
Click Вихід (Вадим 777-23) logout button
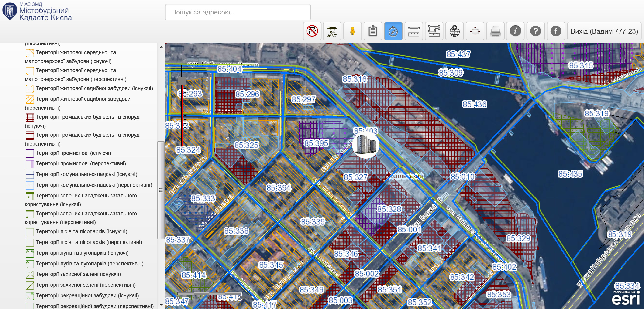[x=604, y=31]
